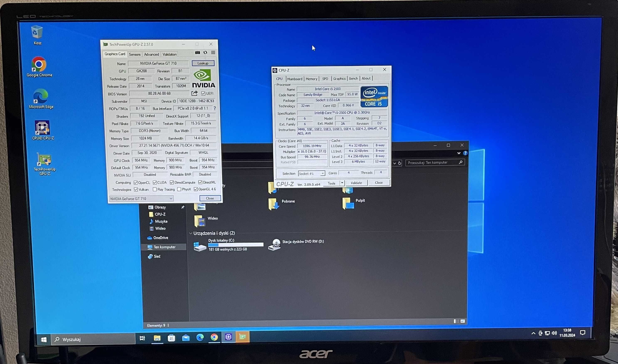Viewport: 618px width, 364px height.
Task: Click Windows Start button
Action: 44,339
